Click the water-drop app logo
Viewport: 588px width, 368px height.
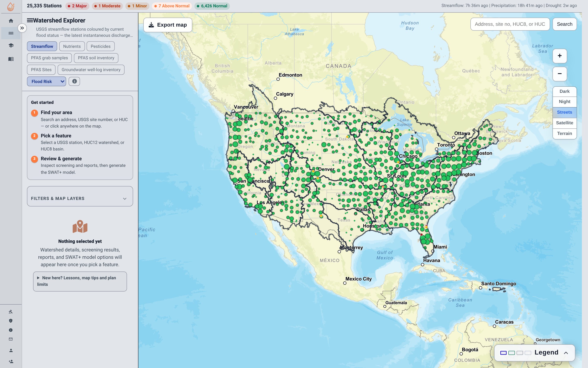coord(11,7)
